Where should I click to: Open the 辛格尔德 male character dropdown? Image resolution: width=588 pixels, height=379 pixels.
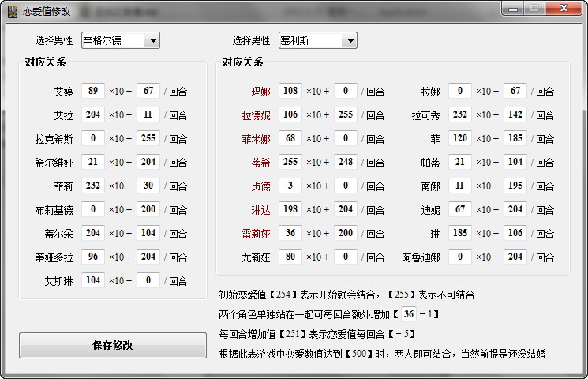click(x=152, y=40)
